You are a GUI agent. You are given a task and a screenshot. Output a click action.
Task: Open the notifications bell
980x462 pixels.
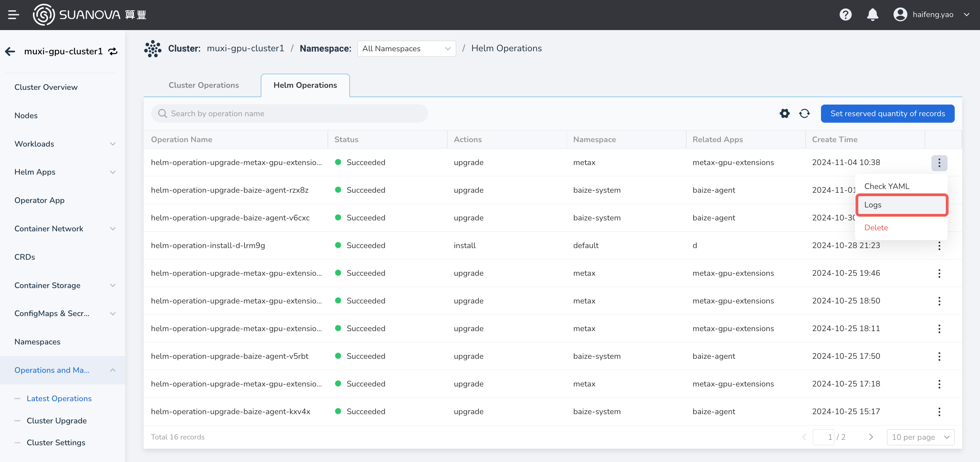tap(872, 15)
